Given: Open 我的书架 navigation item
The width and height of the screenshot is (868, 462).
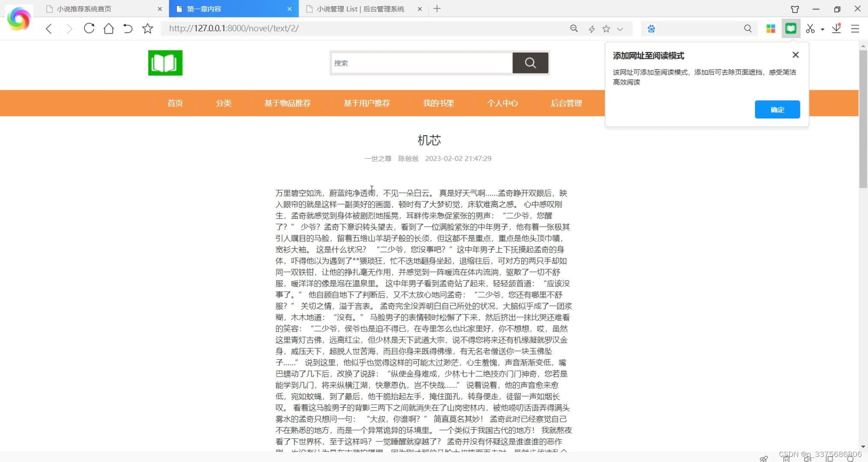Looking at the screenshot, I should 438,103.
